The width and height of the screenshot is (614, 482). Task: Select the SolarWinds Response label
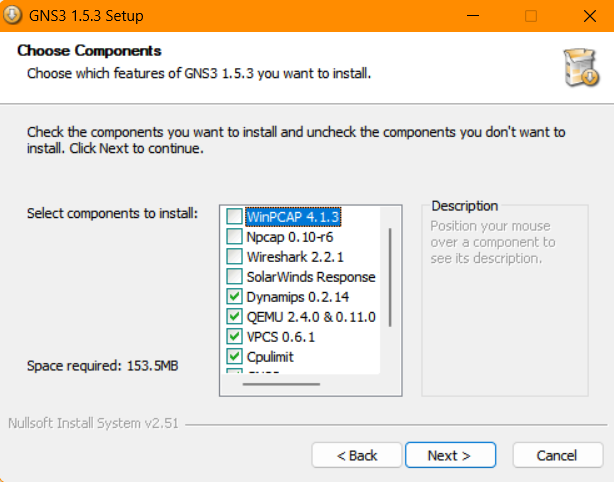[311, 277]
